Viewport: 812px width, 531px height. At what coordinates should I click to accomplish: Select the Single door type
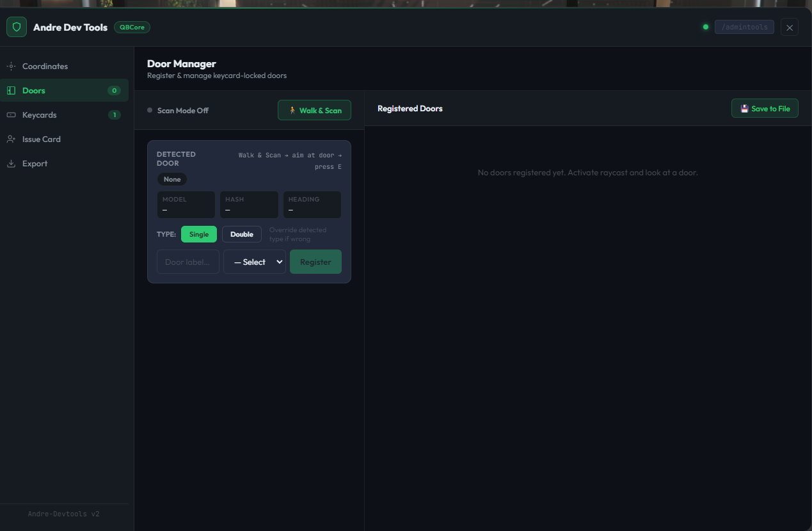tap(199, 234)
